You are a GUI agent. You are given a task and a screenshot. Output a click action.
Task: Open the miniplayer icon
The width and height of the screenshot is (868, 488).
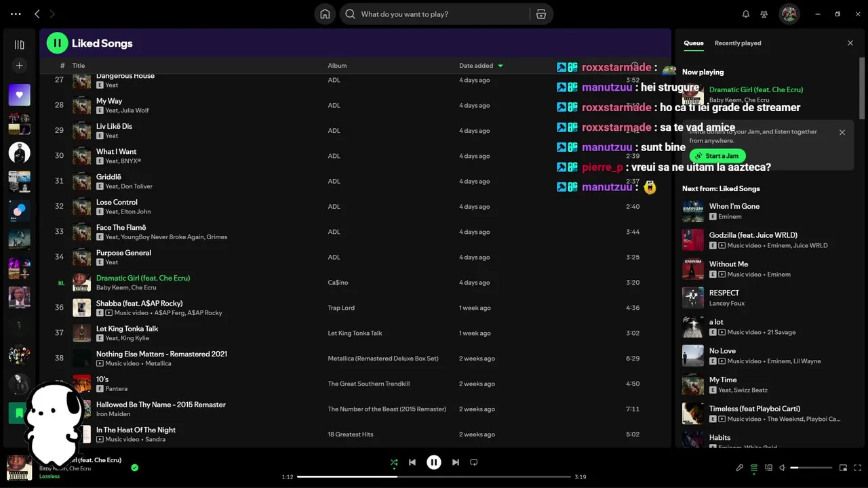pyautogui.click(x=844, y=468)
